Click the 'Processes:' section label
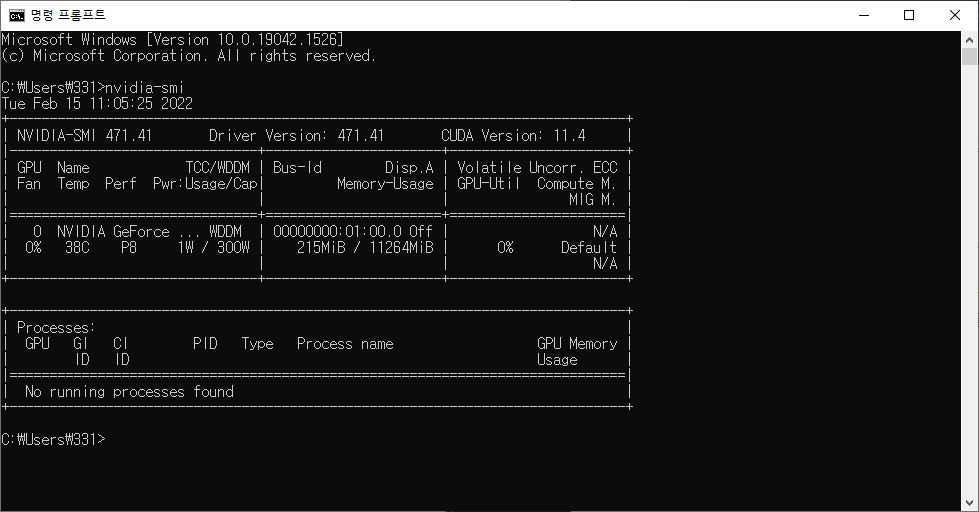Screen dimensions: 979x512 (56, 328)
